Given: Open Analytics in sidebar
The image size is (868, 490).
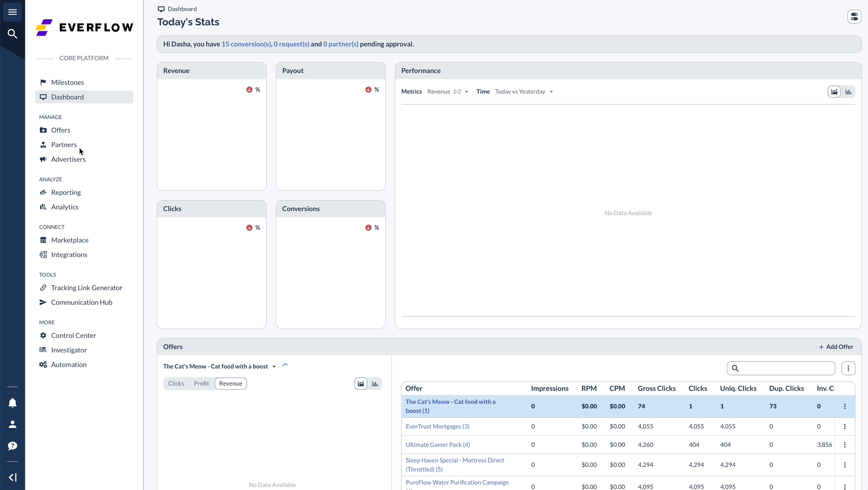Looking at the screenshot, I should [84, 207].
